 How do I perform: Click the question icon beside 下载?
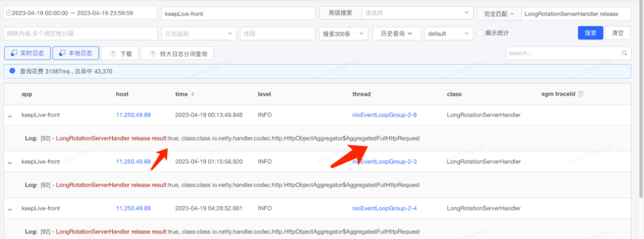point(113,54)
